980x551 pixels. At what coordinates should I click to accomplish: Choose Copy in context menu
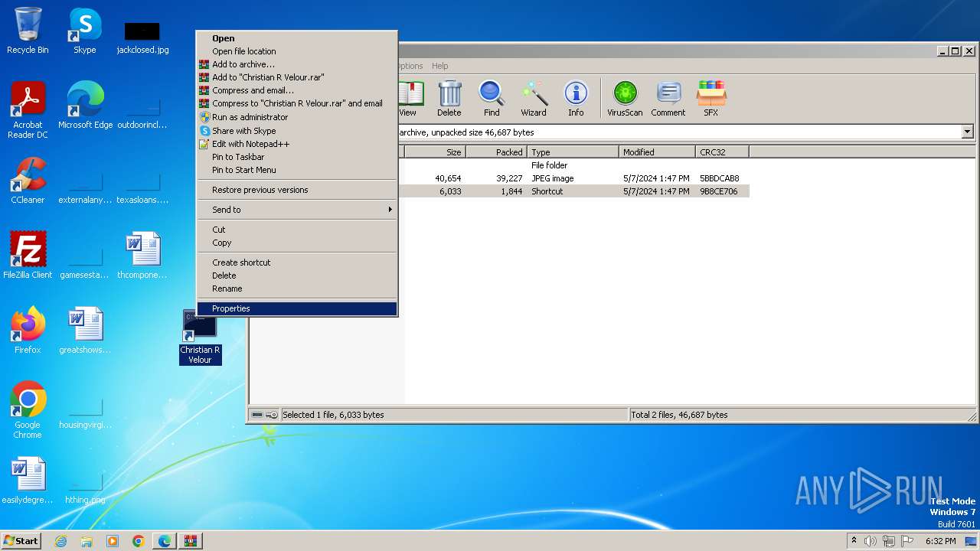(297, 243)
